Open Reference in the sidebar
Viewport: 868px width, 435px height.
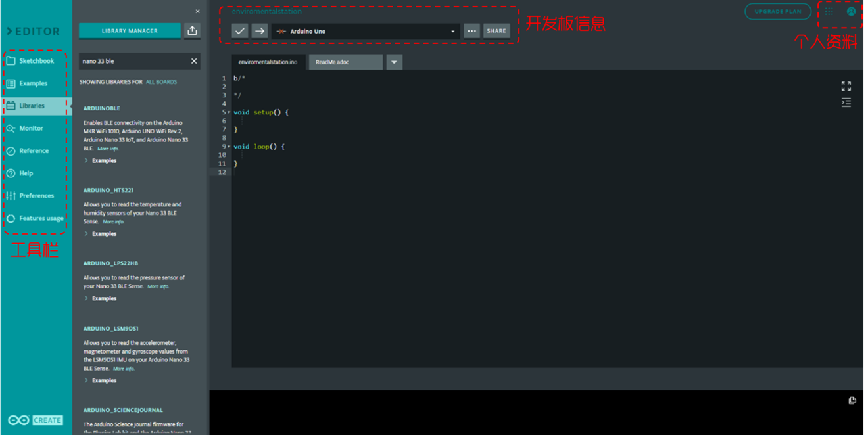click(x=36, y=150)
